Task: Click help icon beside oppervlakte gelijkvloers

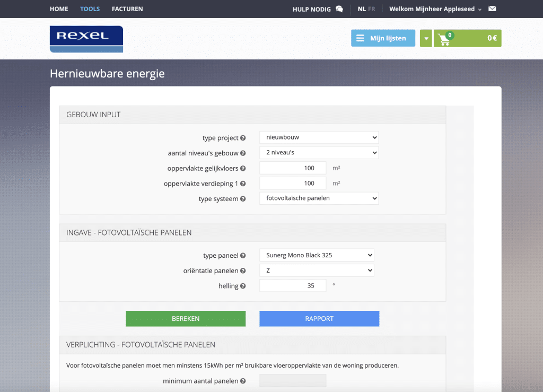Action: [243, 169]
